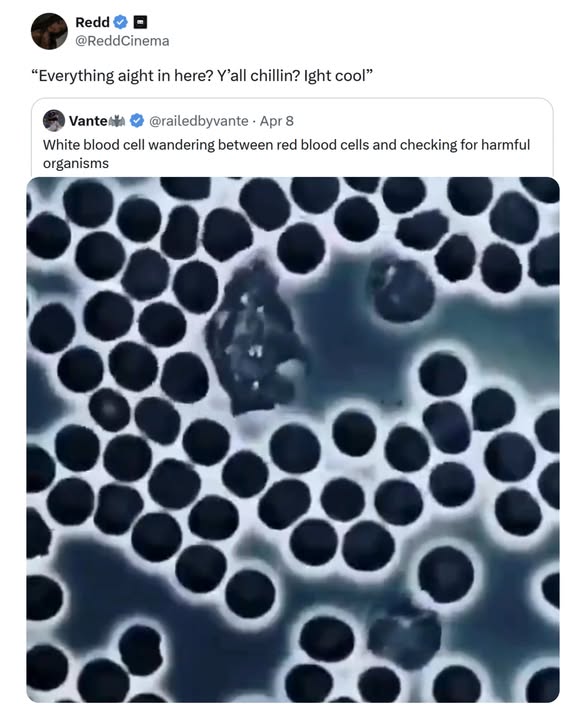Open Redd's profile avatar picture

click(x=49, y=31)
